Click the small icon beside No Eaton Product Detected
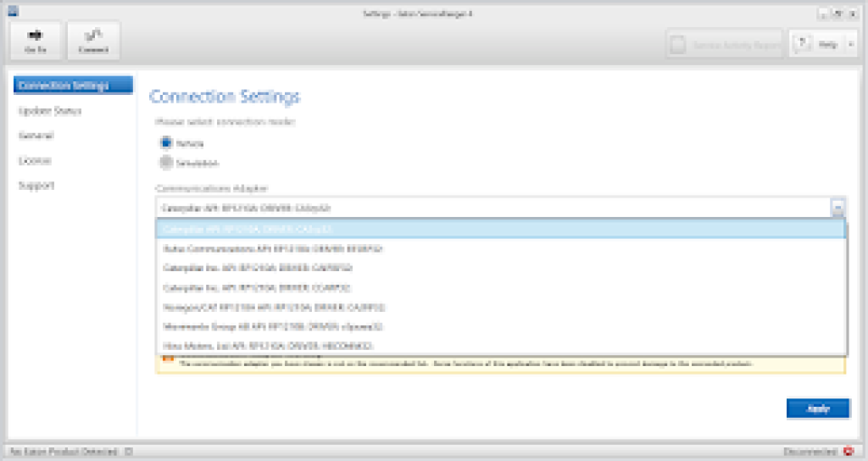 click(x=129, y=452)
